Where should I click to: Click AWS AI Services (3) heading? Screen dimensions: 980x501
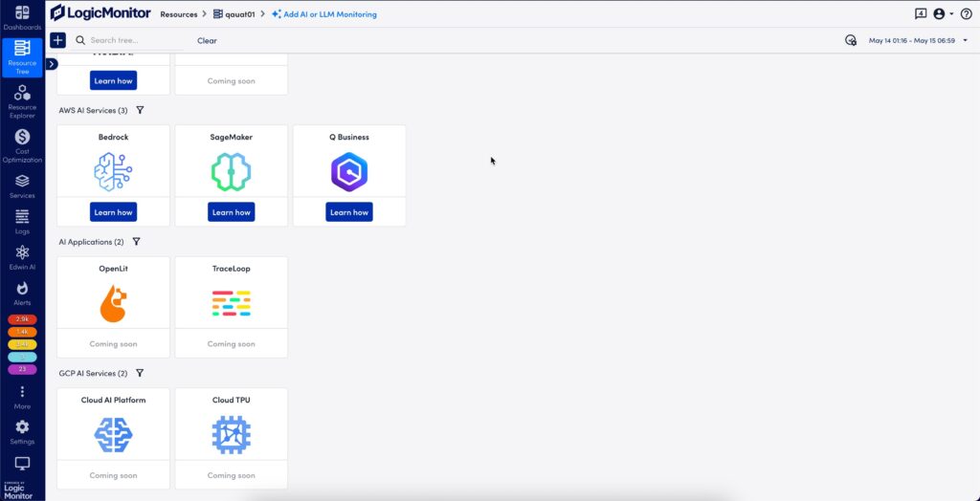pyautogui.click(x=93, y=110)
